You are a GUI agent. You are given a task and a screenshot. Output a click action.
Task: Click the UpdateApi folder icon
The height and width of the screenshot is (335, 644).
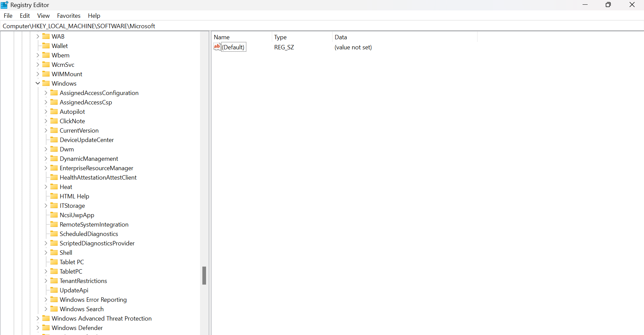click(54, 290)
